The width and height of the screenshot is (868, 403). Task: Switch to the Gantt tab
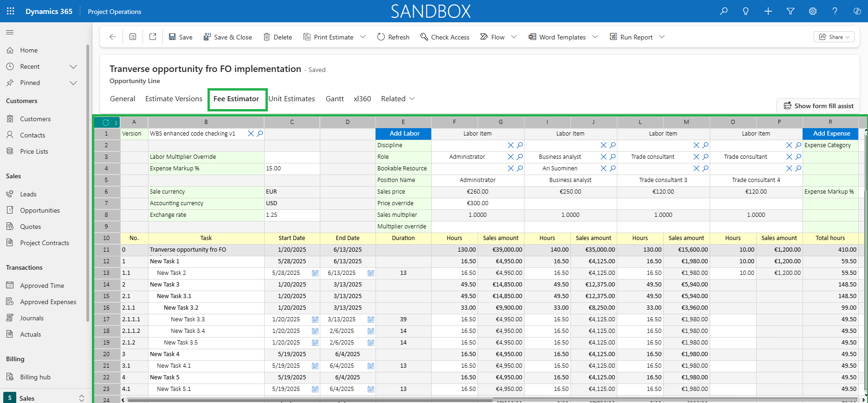click(x=335, y=98)
